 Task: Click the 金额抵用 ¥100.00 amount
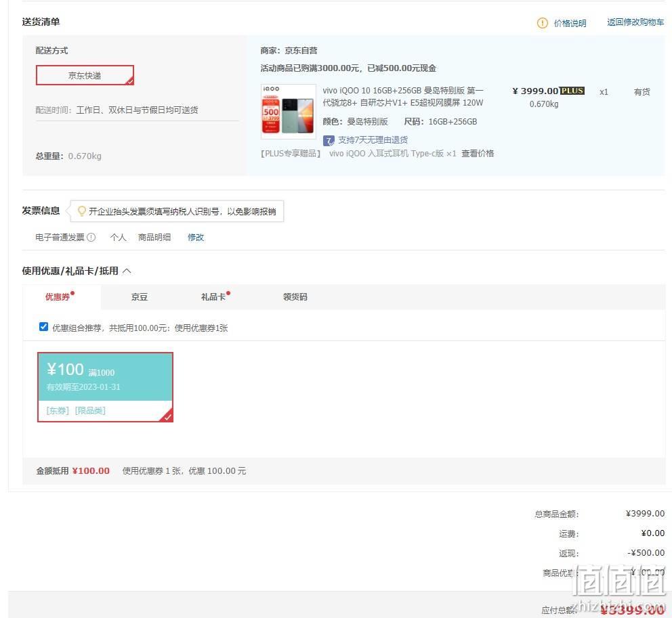pyautogui.click(x=91, y=470)
